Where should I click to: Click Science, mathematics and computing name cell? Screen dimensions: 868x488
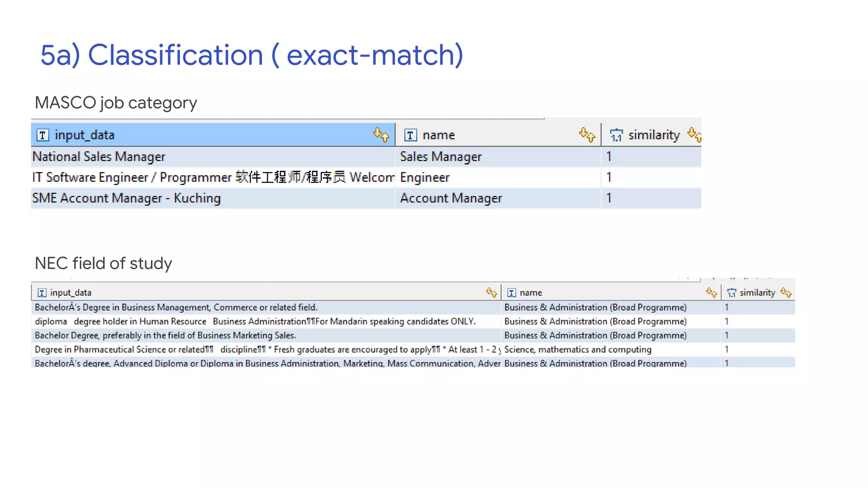point(611,349)
